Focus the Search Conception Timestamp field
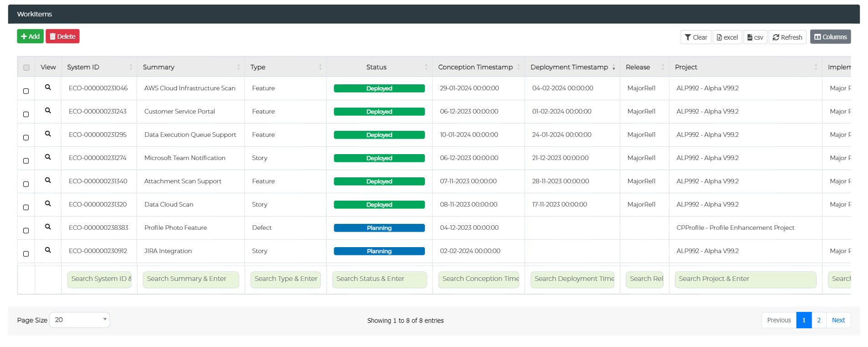The image size is (868, 347). pos(479,280)
